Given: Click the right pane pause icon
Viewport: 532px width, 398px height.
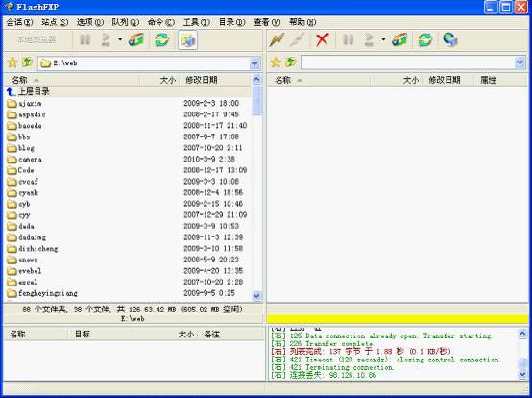Looking at the screenshot, I should tap(348, 40).
